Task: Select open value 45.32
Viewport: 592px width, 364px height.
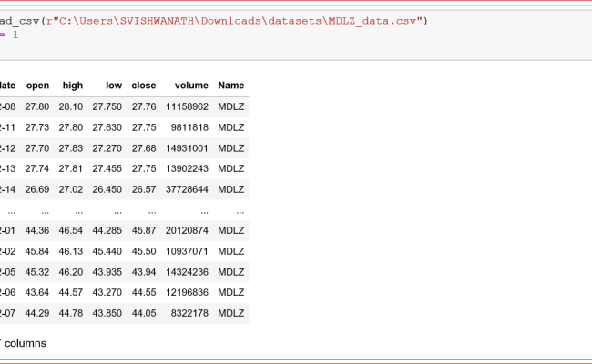Action: [x=37, y=272]
